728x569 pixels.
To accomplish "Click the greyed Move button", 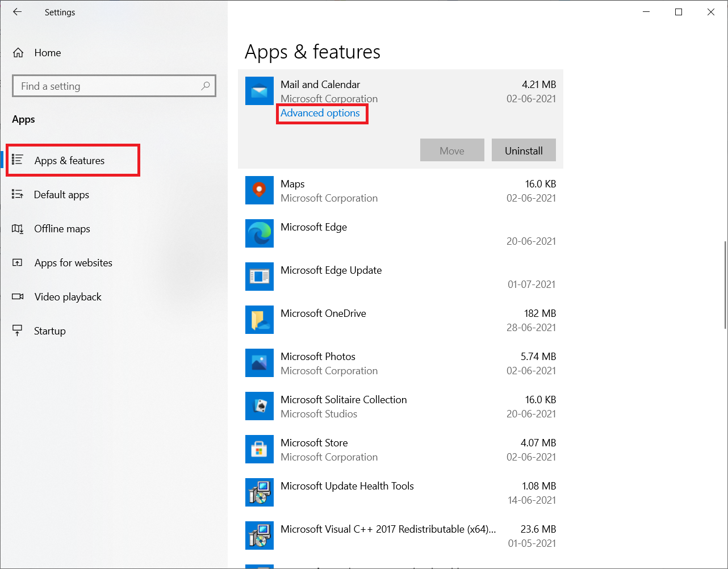I will pyautogui.click(x=452, y=150).
